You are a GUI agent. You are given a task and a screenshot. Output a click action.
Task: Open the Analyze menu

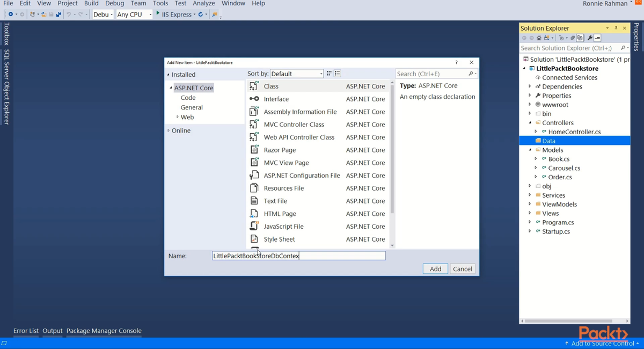tap(203, 3)
